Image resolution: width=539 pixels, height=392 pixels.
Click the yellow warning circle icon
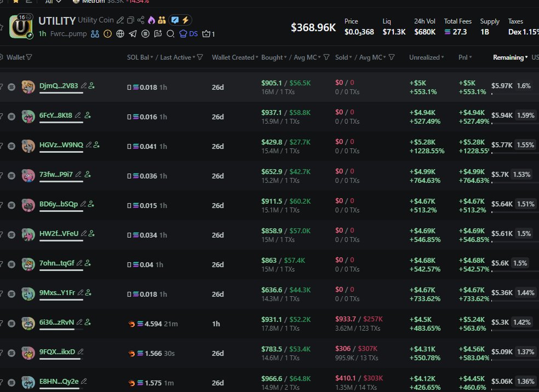pos(107,34)
